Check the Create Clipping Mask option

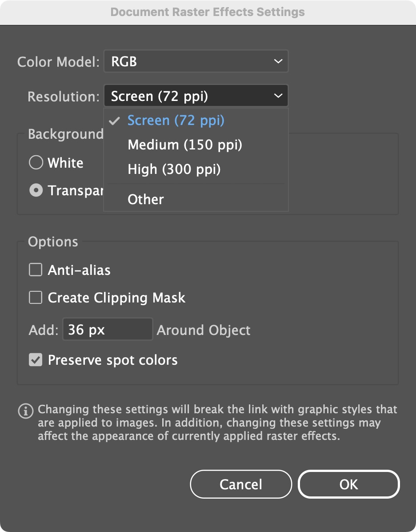[36, 298]
